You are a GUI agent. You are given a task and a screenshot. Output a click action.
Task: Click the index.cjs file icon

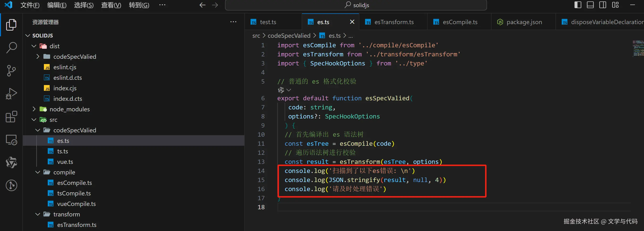pyautogui.click(x=47, y=88)
